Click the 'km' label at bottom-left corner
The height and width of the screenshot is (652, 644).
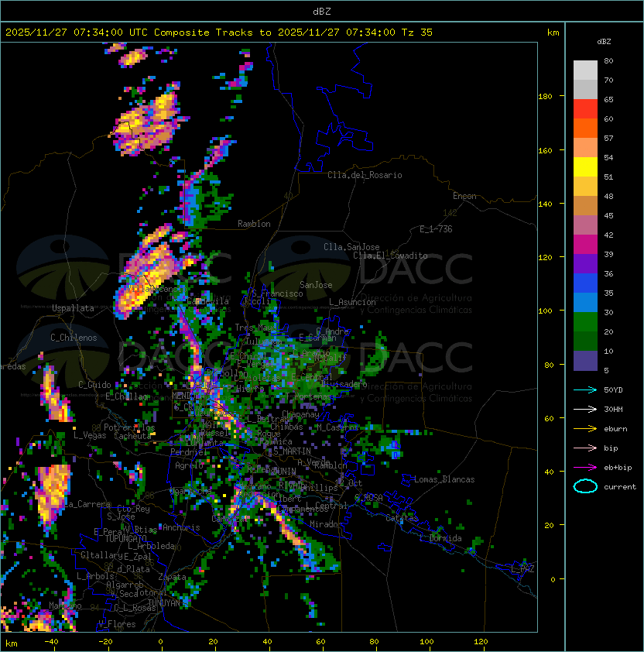click(12, 643)
